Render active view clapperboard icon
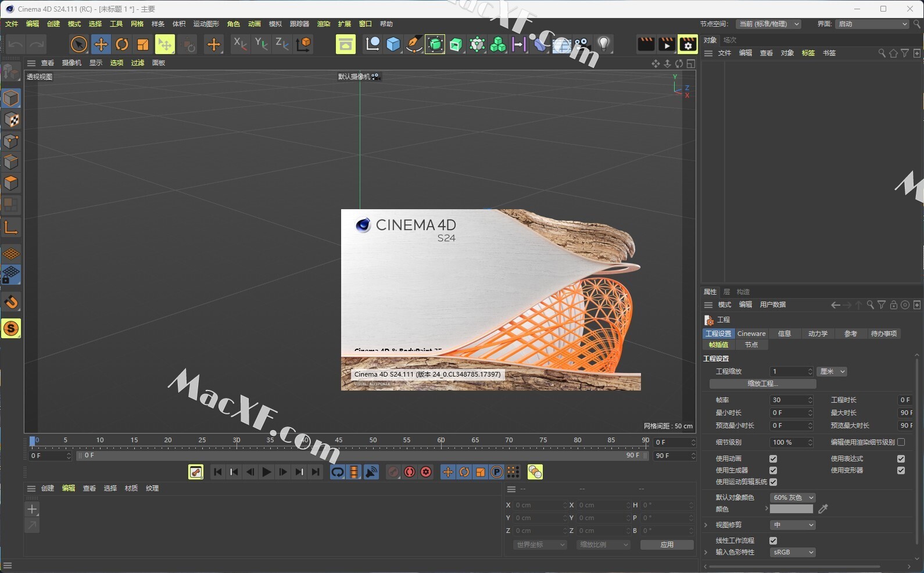The height and width of the screenshot is (573, 924). coord(646,45)
